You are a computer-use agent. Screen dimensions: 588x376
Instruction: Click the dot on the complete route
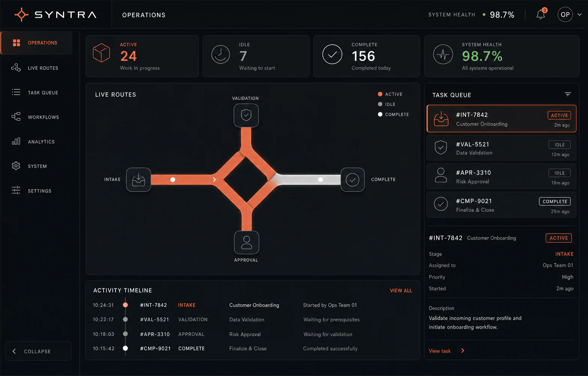click(320, 180)
